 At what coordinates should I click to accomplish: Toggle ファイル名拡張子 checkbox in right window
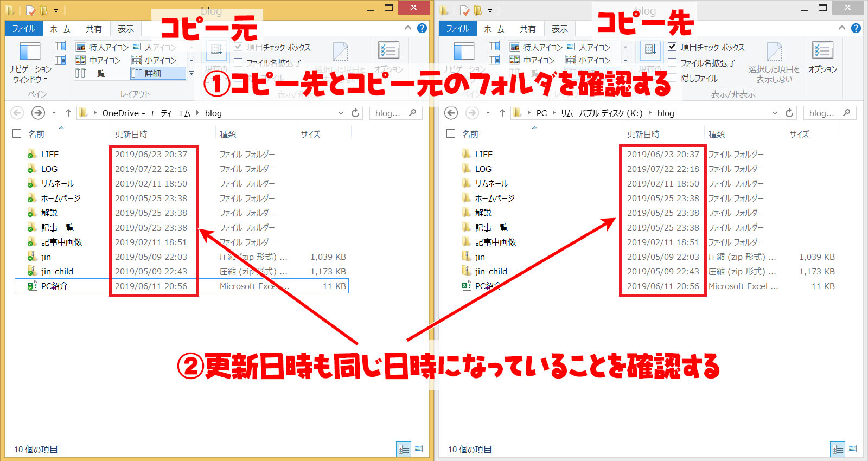click(672, 62)
